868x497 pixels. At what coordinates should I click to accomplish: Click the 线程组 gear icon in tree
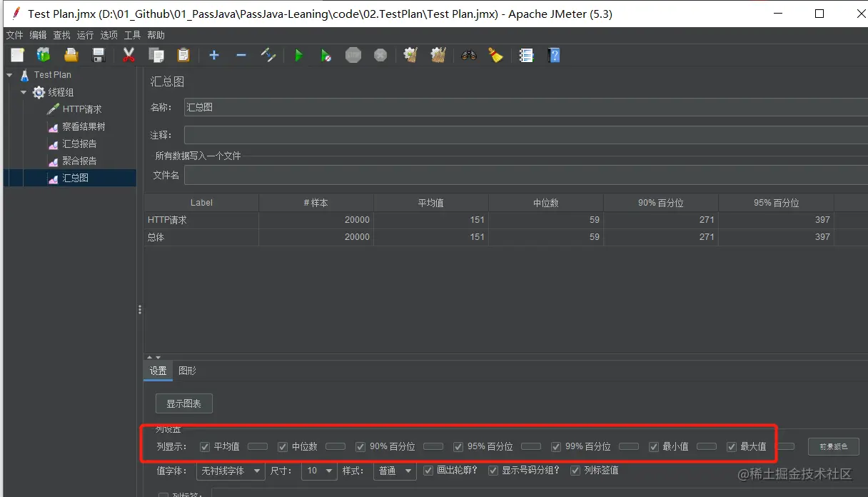pyautogui.click(x=39, y=92)
